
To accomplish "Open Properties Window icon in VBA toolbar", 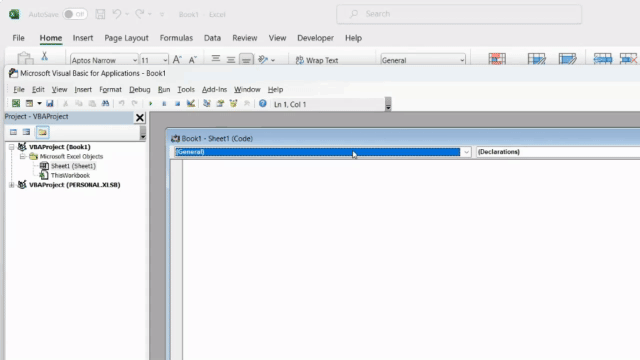I will (220, 104).
